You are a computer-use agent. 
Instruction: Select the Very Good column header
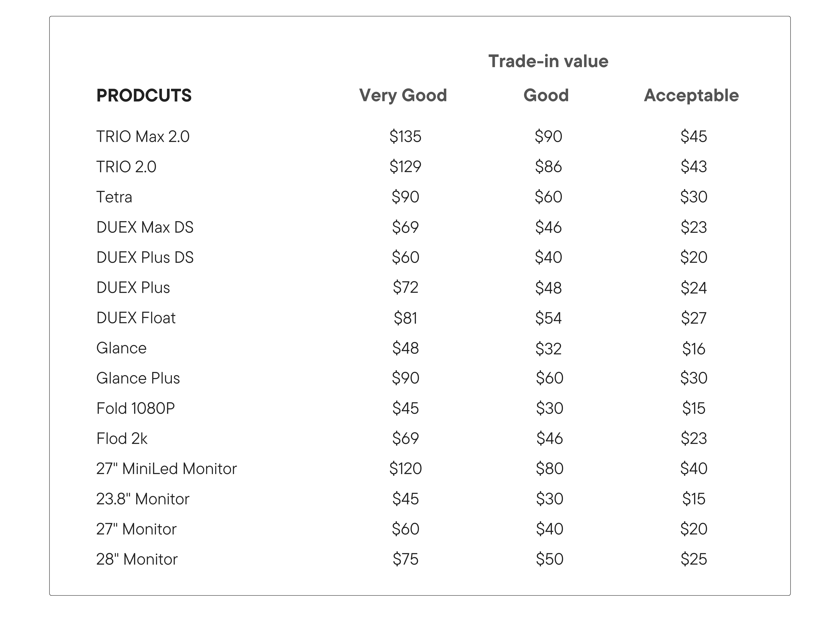coord(403,95)
